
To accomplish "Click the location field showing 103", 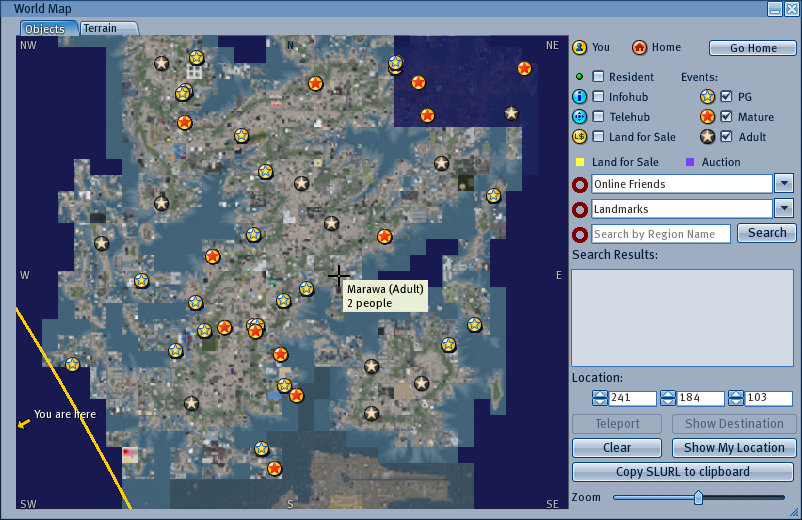I will pyautogui.click(x=768, y=398).
